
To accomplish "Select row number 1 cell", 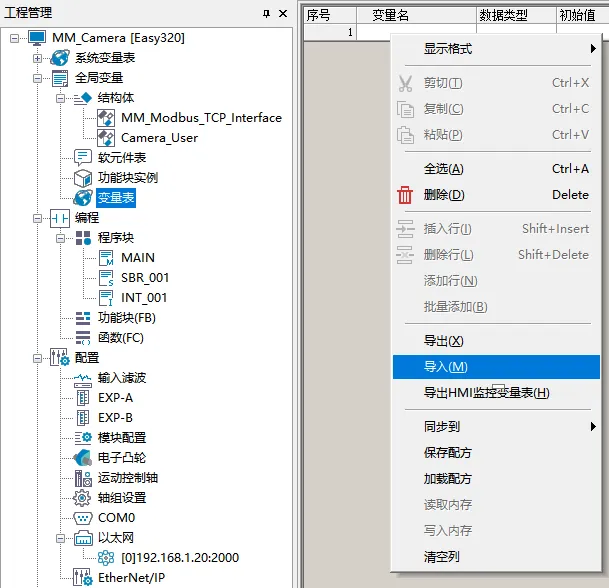I will (x=330, y=32).
